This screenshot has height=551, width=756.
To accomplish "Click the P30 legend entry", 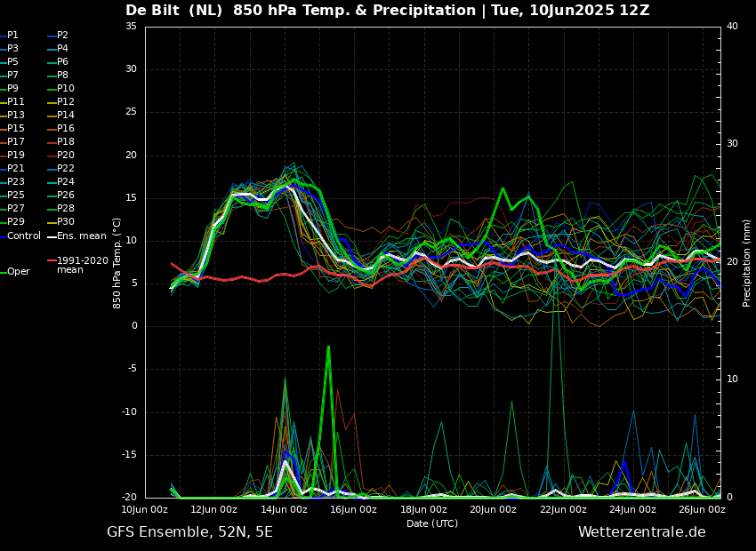I will (66, 222).
